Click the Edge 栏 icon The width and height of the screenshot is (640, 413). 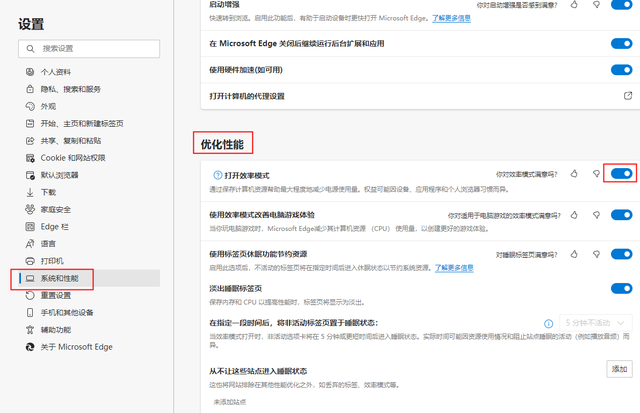[x=30, y=226]
